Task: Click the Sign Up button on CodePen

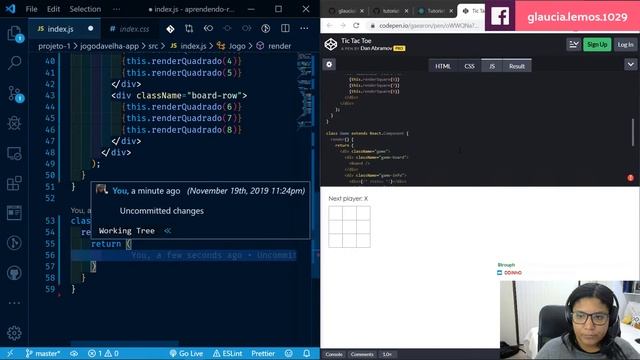Action: pyautogui.click(x=597, y=44)
